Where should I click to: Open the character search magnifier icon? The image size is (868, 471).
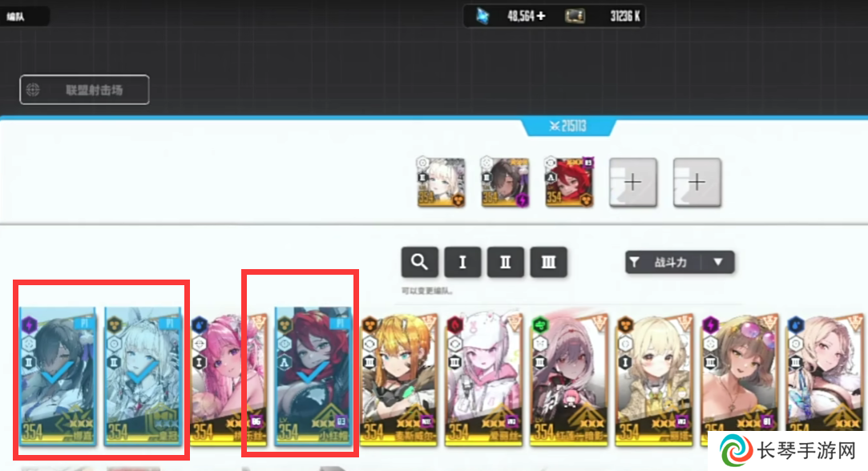[420, 262]
